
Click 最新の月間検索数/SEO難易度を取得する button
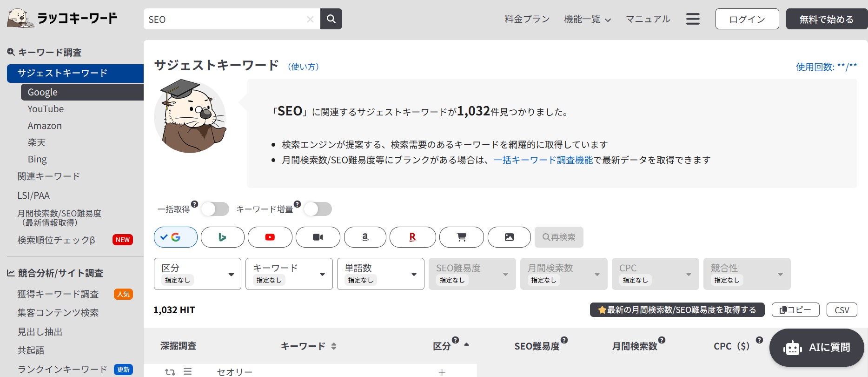677,310
